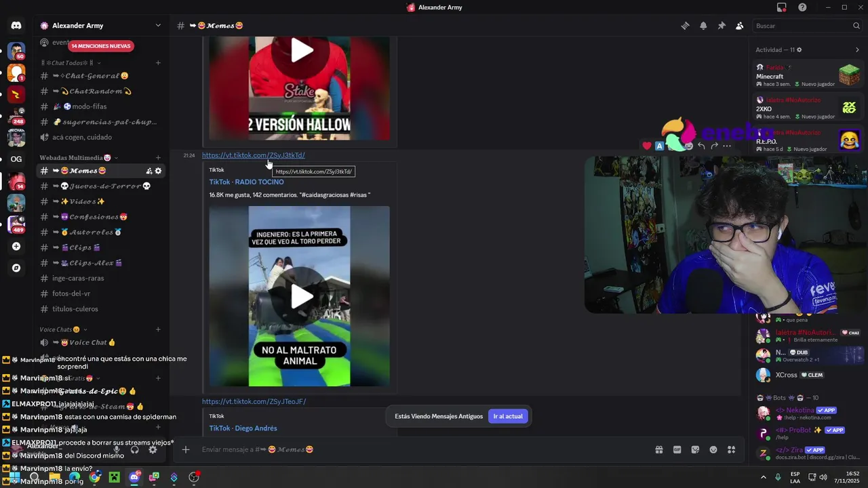Open the titulos-culeros channel
The height and width of the screenshot is (488, 868).
pyautogui.click(x=102, y=309)
